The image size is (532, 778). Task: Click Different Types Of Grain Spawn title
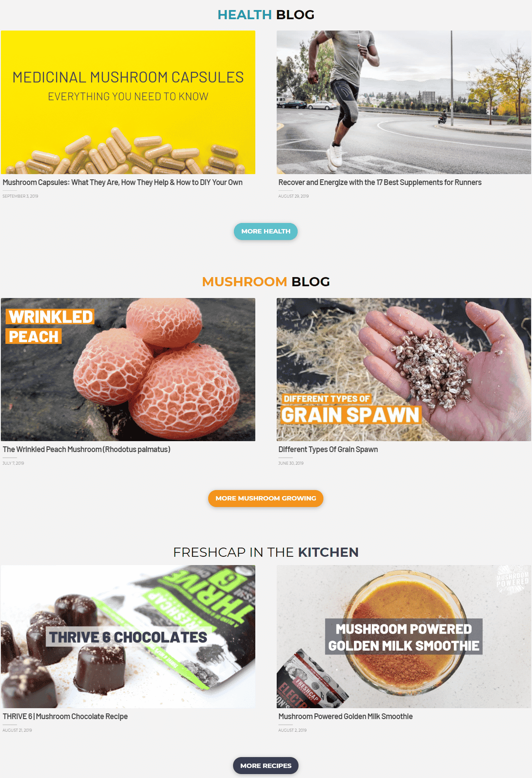click(328, 449)
